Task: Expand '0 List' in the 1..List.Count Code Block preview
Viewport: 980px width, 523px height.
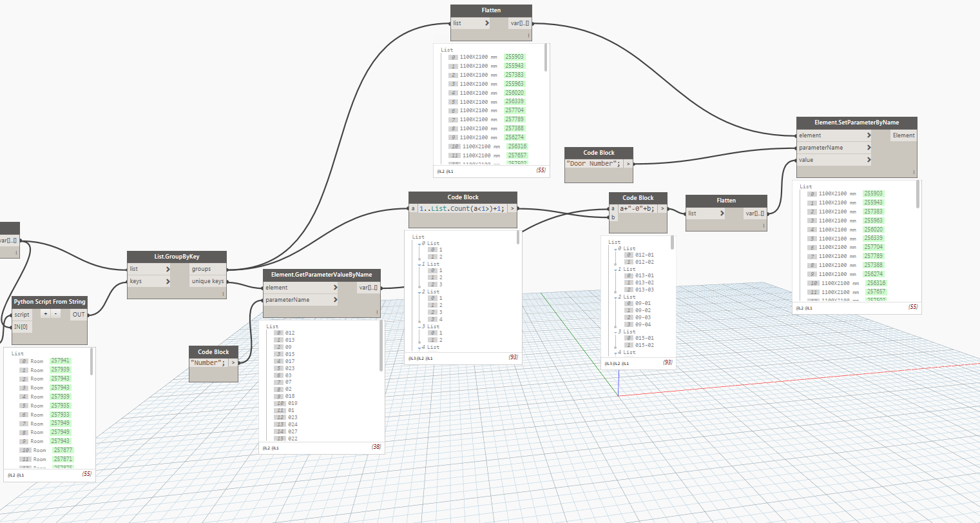Action: 419,244
